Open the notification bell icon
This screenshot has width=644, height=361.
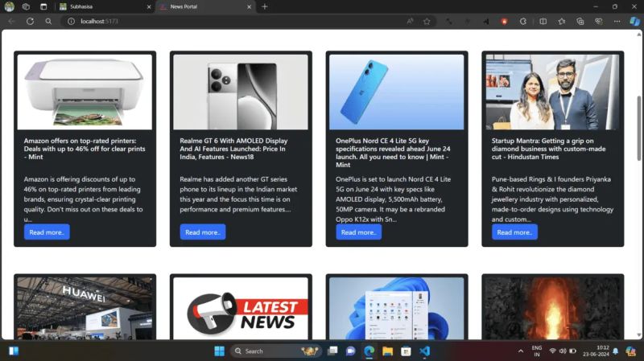(x=615, y=351)
